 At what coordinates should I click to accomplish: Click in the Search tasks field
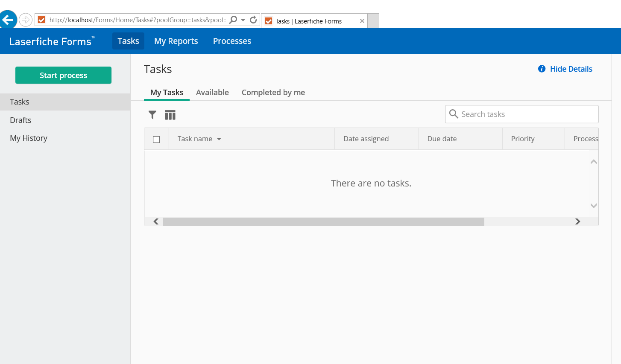525,114
